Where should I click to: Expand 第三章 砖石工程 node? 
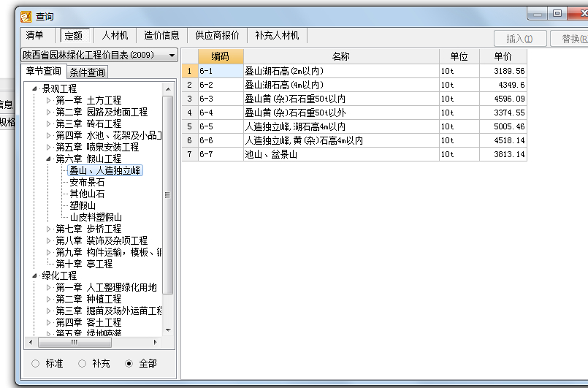pyautogui.click(x=48, y=123)
